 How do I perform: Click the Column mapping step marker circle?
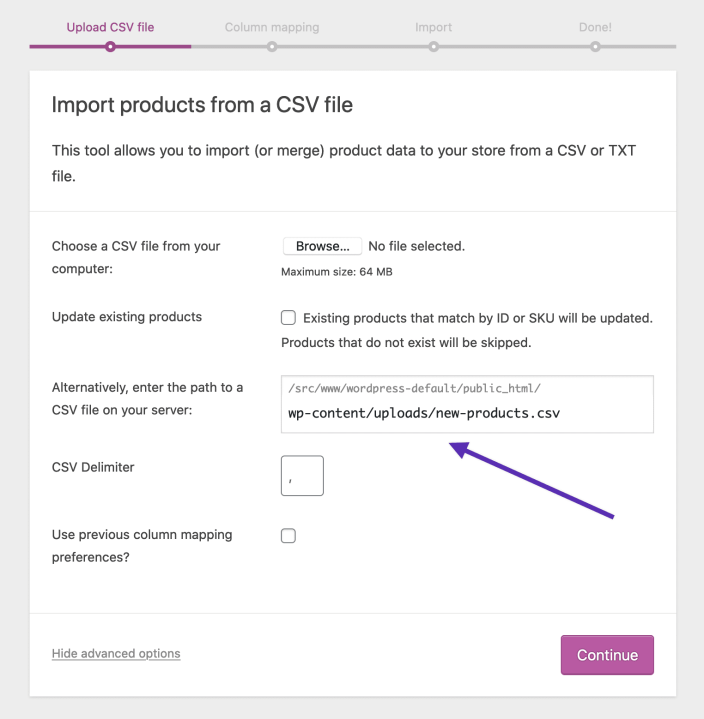click(x=272, y=46)
